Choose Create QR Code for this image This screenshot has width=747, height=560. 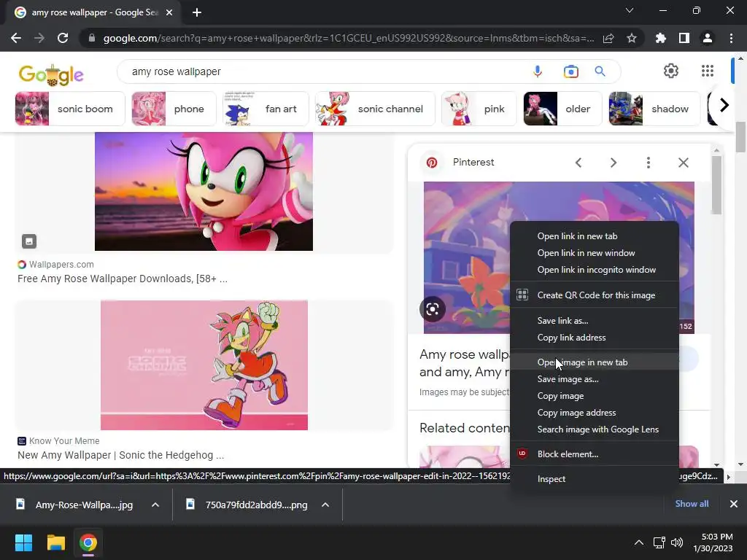click(594, 295)
